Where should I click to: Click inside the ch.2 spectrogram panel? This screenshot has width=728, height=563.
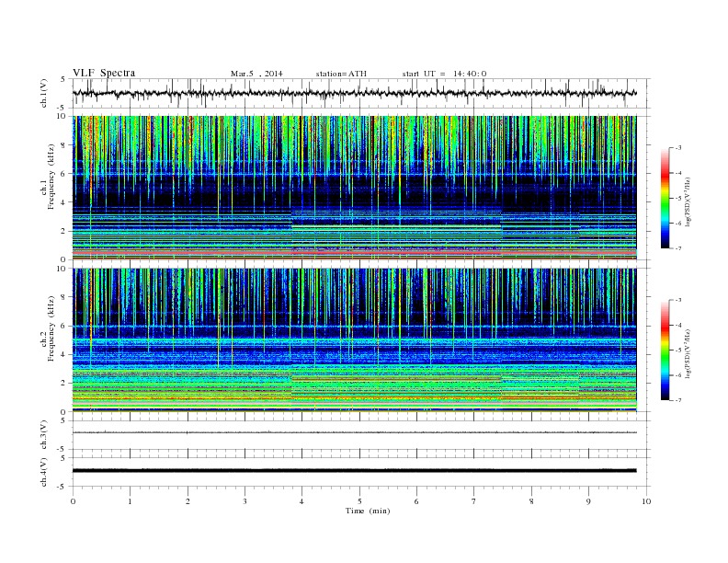click(355, 340)
